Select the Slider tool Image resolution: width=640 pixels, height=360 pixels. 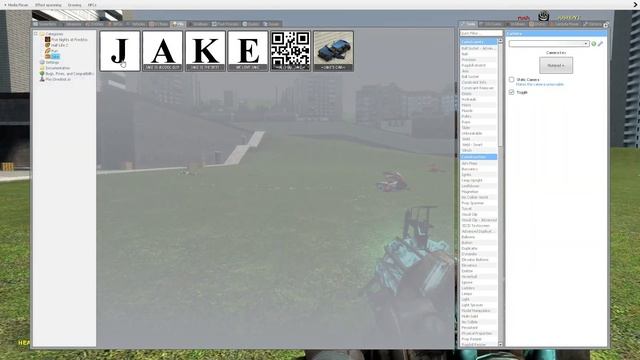pyautogui.click(x=478, y=128)
